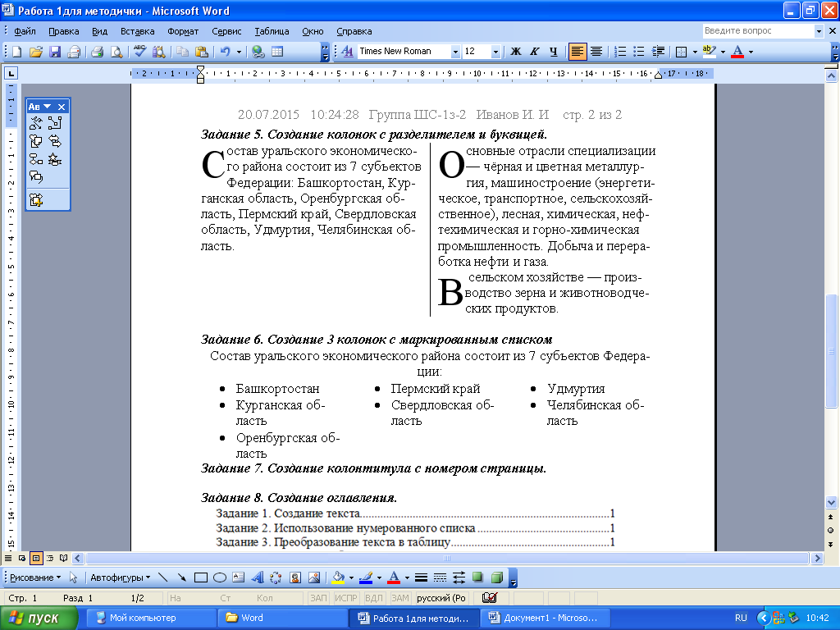The height and width of the screenshot is (630, 840).
Task: Insert picture from file icon
Action: 314,577
